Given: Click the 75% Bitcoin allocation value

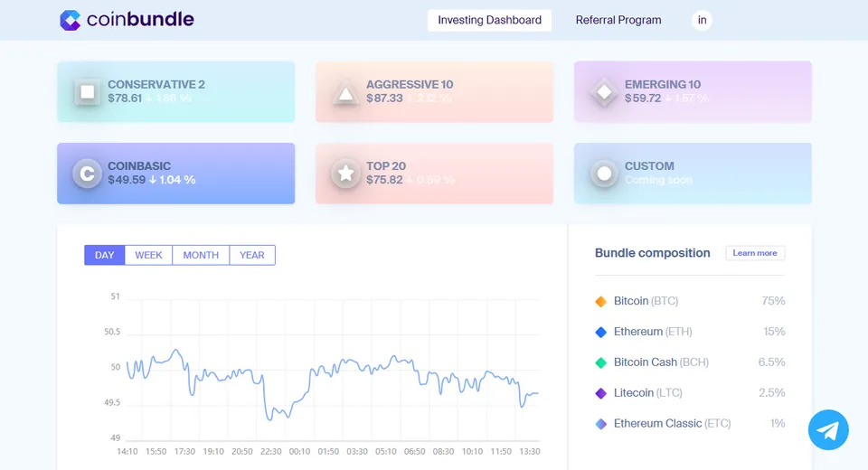Looking at the screenshot, I should click(x=773, y=301).
